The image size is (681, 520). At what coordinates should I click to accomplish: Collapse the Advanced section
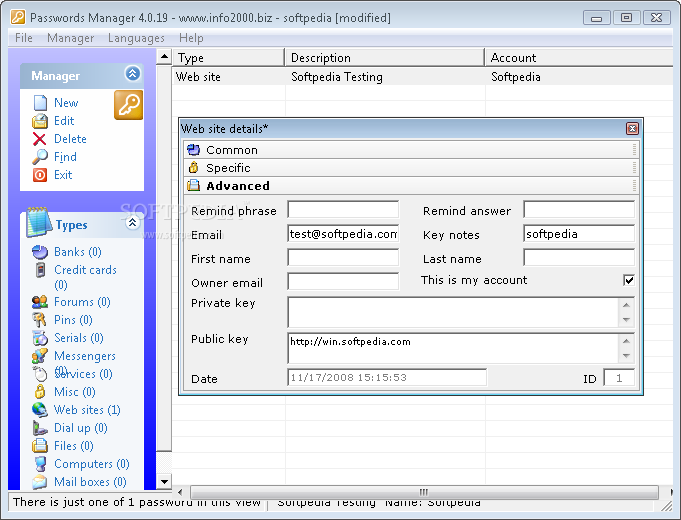410,185
